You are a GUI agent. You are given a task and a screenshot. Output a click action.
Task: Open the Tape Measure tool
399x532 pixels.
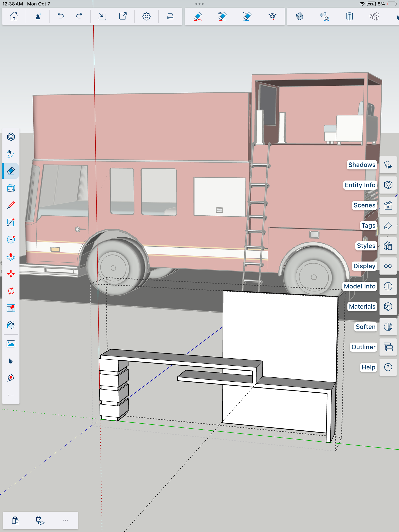tap(11, 378)
